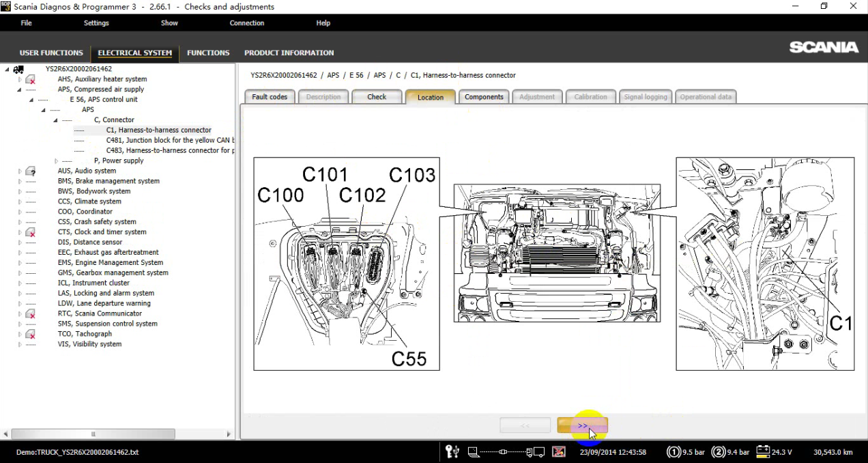Select the ELECTRICAL SYSTEM section
Viewport: 868px width, 463px height.
[x=135, y=53]
